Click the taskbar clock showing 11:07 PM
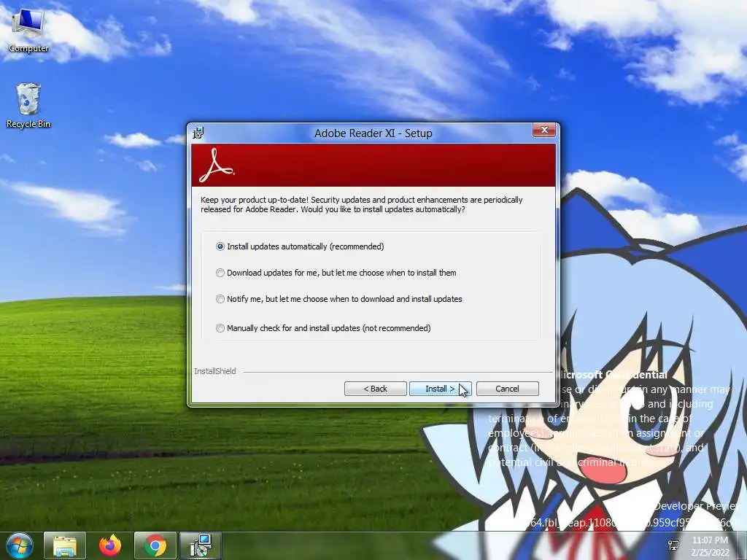Image resolution: width=747 pixels, height=560 pixels. [711, 546]
